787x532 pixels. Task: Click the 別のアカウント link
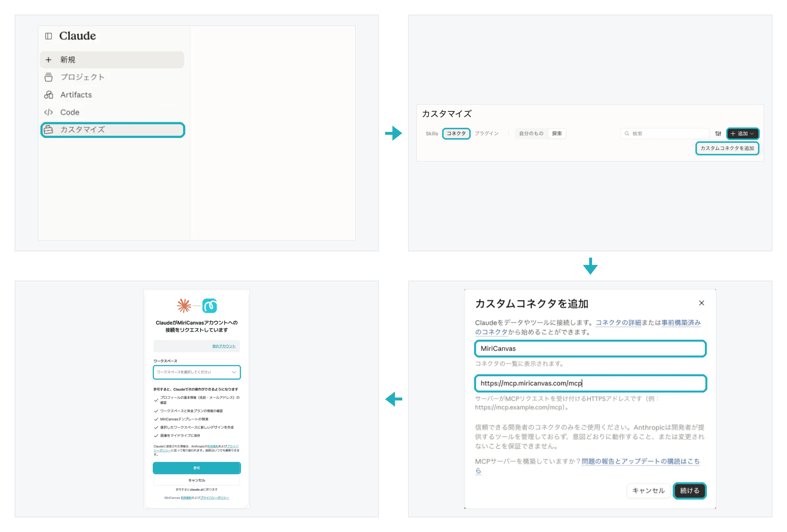coord(224,346)
